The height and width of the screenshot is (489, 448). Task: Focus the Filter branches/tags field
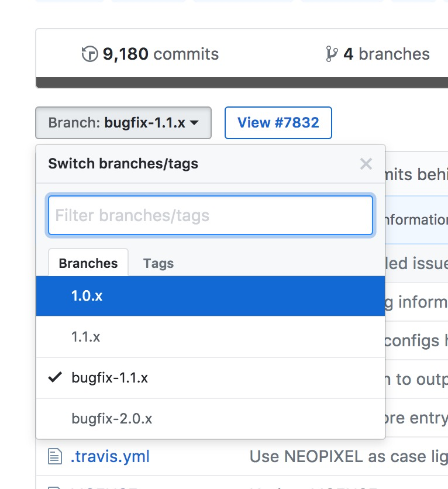tap(211, 215)
